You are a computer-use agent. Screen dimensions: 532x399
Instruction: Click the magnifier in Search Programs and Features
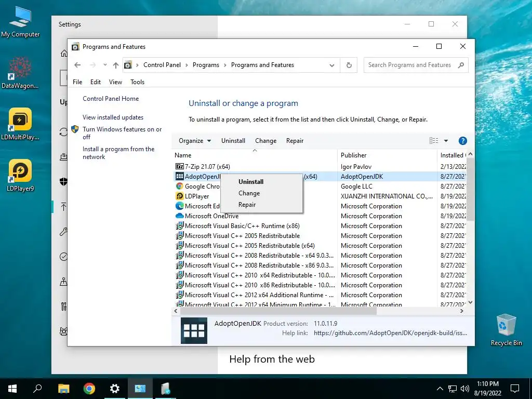461,65
